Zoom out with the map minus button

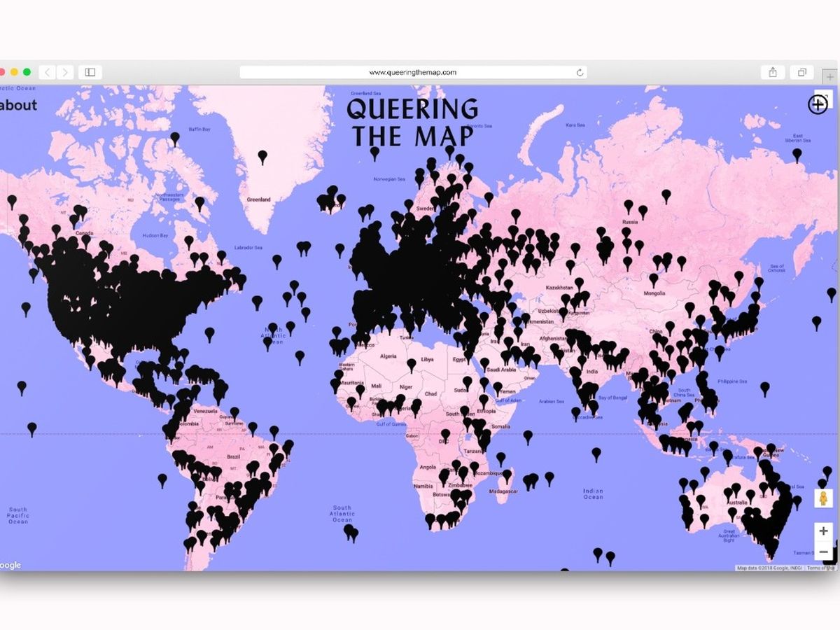pyautogui.click(x=823, y=552)
